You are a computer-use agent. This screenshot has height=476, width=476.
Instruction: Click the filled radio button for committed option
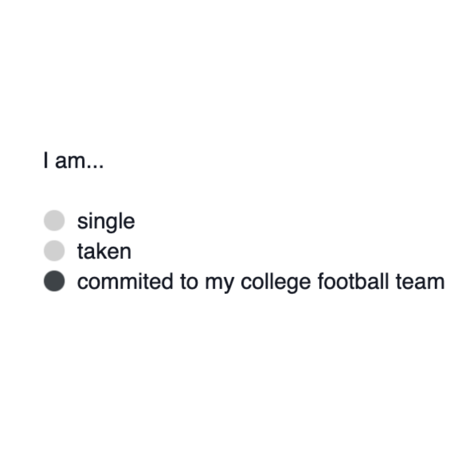point(54,282)
